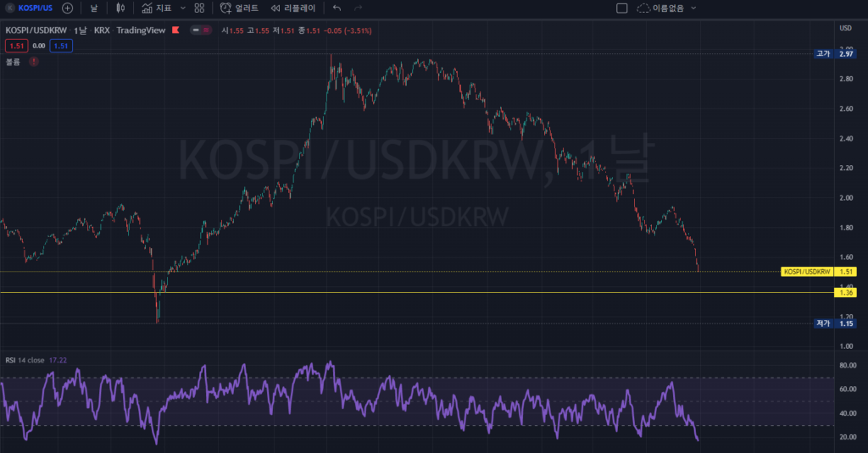Start bar replay with 리플레이 button

coord(292,8)
